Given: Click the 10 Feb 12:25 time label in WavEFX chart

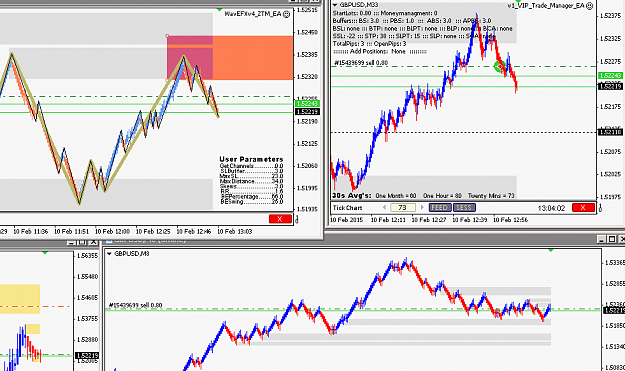Looking at the screenshot, I should [153, 231].
